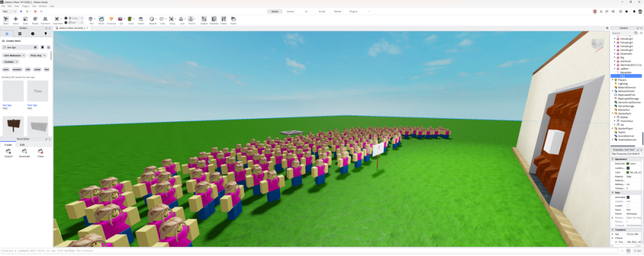The image size is (644, 256).
Task: Click Clear in Terrain Editor
Action: click(40, 153)
